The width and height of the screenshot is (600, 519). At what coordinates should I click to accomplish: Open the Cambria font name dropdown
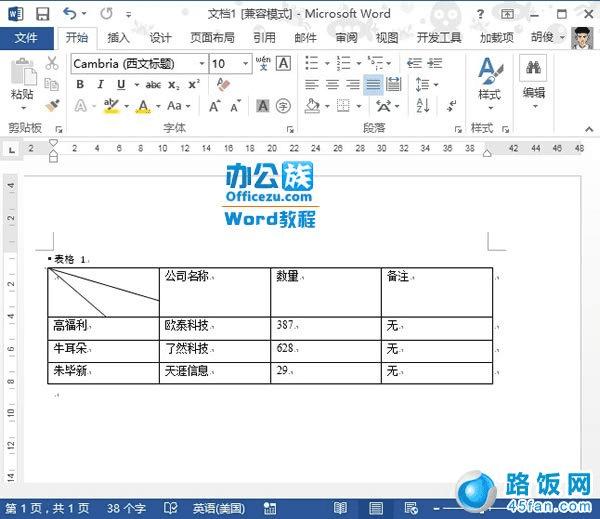202,64
